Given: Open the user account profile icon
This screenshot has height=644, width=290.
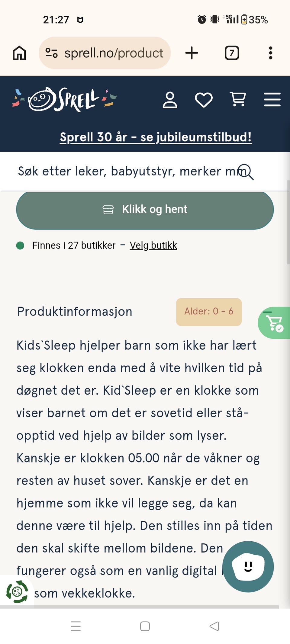Looking at the screenshot, I should [170, 100].
